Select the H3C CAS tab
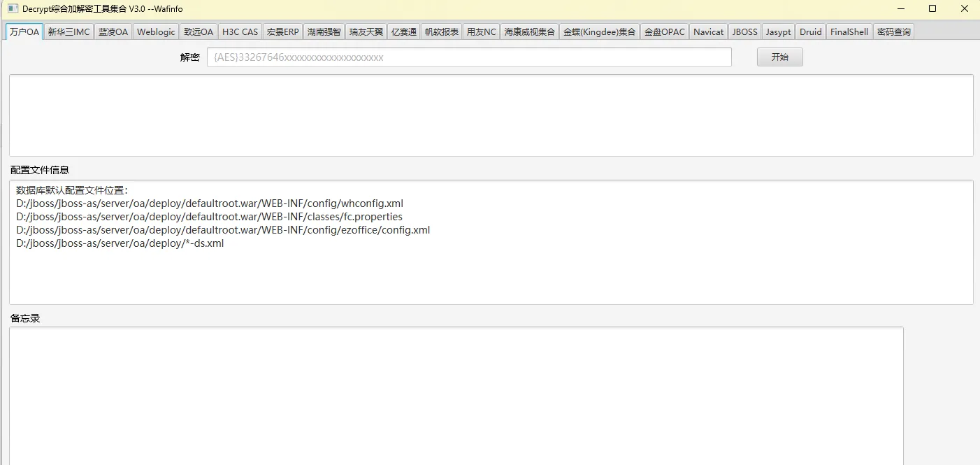 (x=240, y=31)
